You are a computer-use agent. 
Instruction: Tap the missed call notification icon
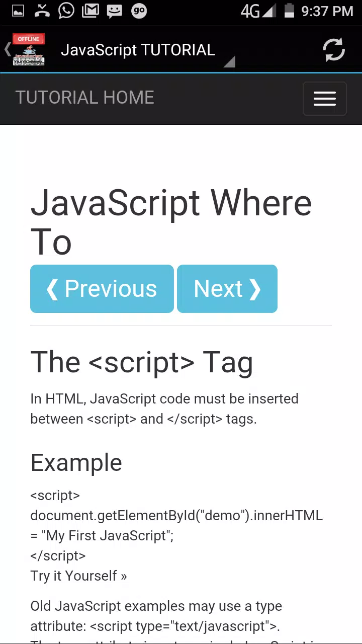[42, 11]
